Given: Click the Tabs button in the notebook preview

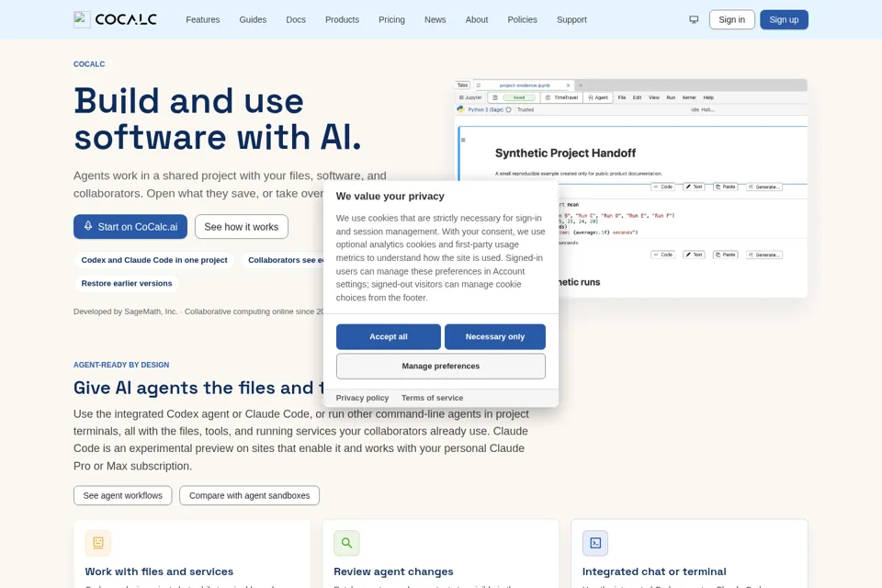Looking at the screenshot, I should pos(462,85).
